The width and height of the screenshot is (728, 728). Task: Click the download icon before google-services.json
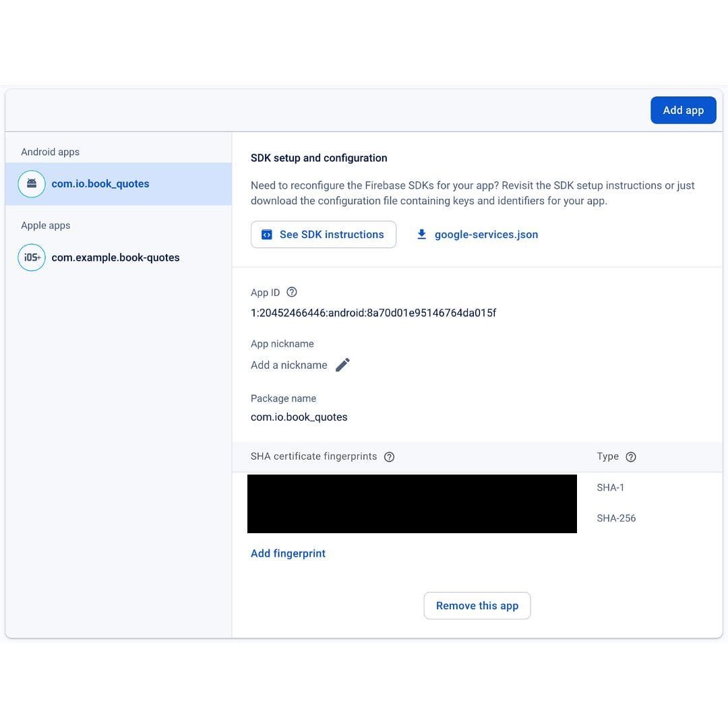coord(422,235)
